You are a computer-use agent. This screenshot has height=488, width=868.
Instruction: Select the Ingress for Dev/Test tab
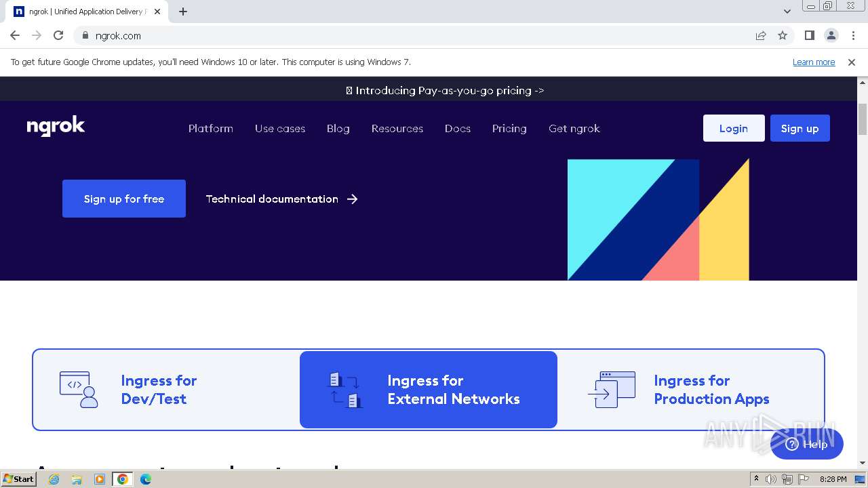pyautogui.click(x=167, y=390)
